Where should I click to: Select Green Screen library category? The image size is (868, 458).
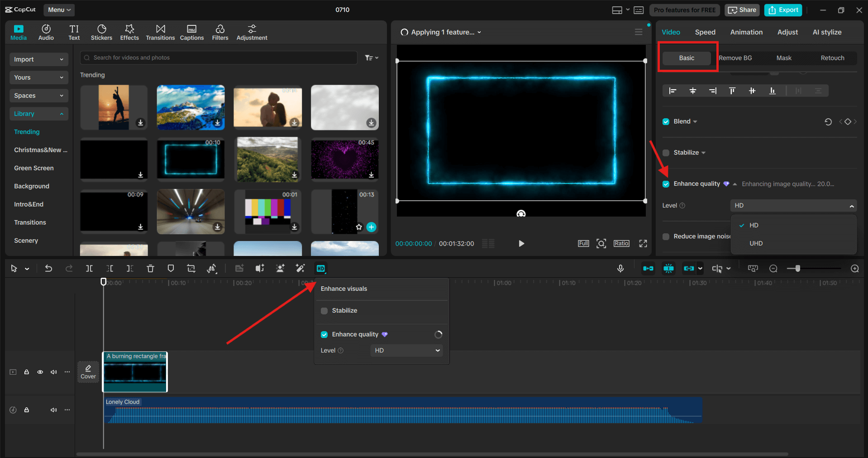(34, 168)
